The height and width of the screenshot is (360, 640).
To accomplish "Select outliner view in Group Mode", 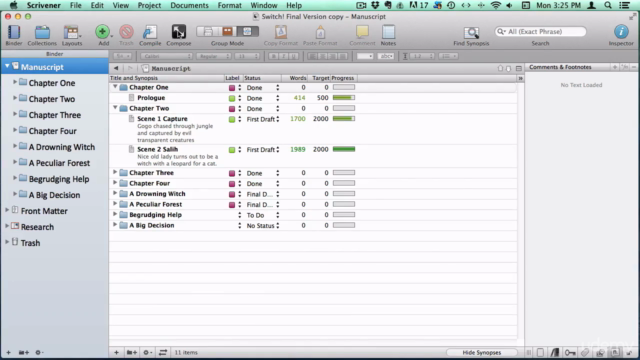I will point(248,31).
